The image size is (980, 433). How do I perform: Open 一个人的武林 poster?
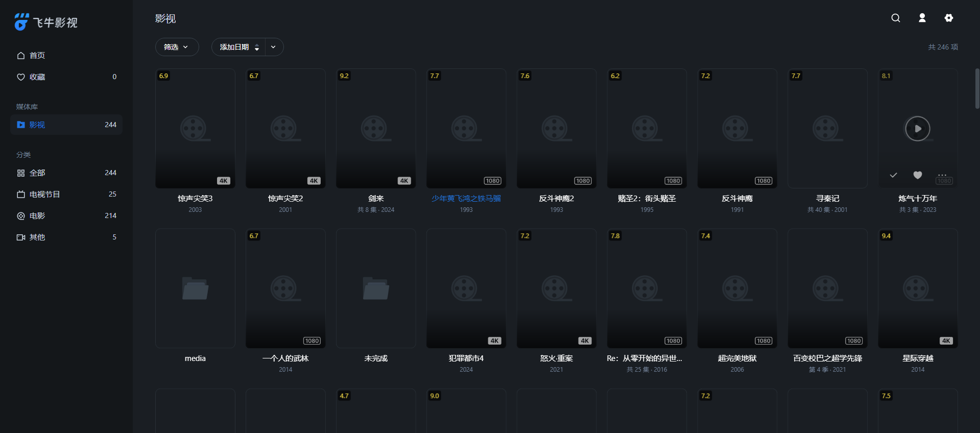[285, 288]
